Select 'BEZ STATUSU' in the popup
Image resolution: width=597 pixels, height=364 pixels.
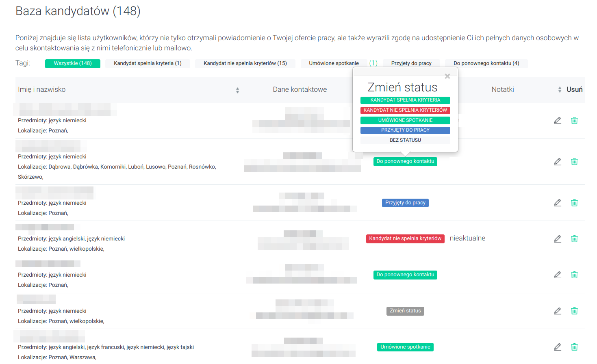[x=405, y=140]
